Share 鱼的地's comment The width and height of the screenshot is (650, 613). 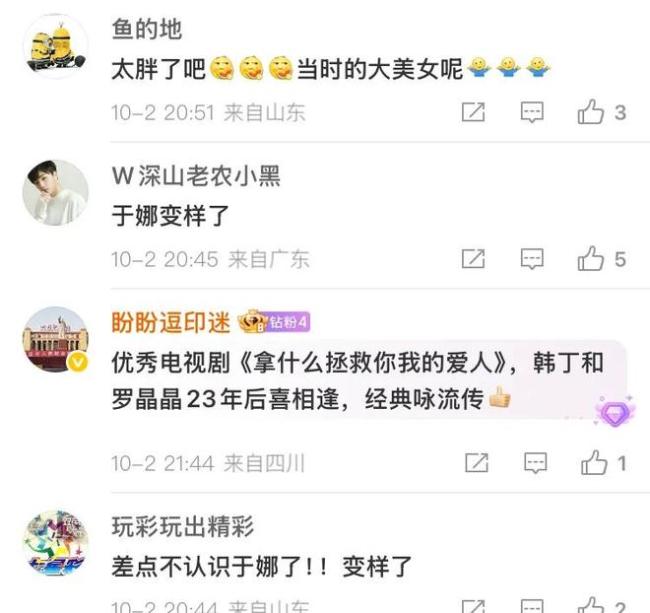coord(473,112)
